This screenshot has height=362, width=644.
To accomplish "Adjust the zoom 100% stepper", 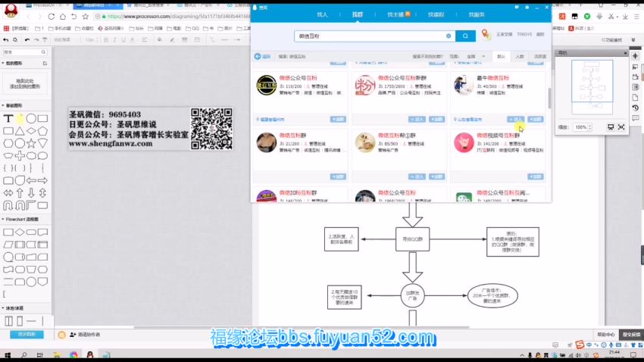I will [589, 127].
